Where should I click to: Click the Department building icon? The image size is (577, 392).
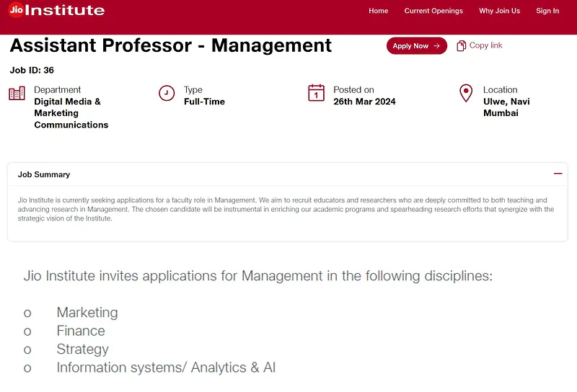tap(17, 94)
